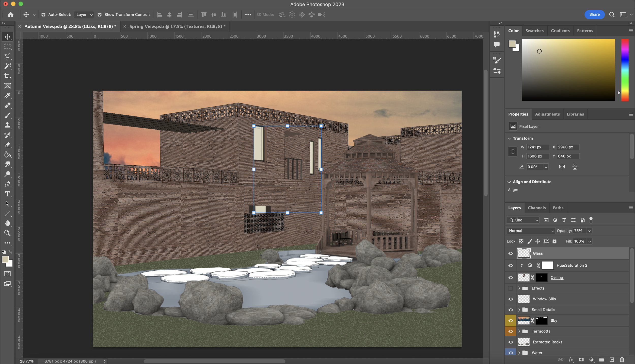Click the toolbar foreground color swatch
This screenshot has width=635, height=364.
(5, 259)
